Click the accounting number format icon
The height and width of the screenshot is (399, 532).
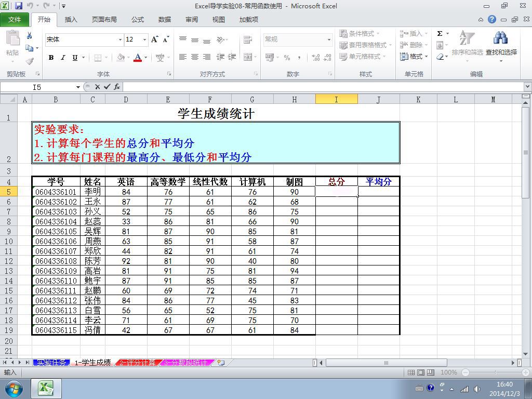point(270,57)
